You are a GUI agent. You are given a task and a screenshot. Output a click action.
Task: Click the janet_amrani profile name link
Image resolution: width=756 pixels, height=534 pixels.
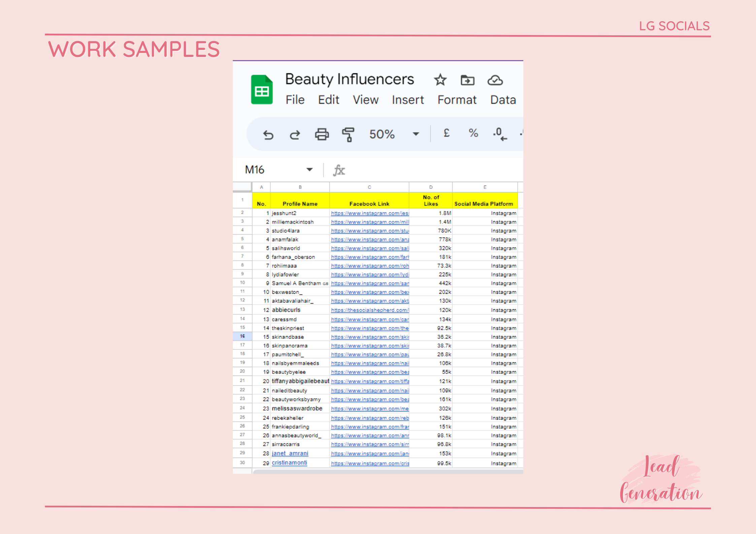[290, 453]
